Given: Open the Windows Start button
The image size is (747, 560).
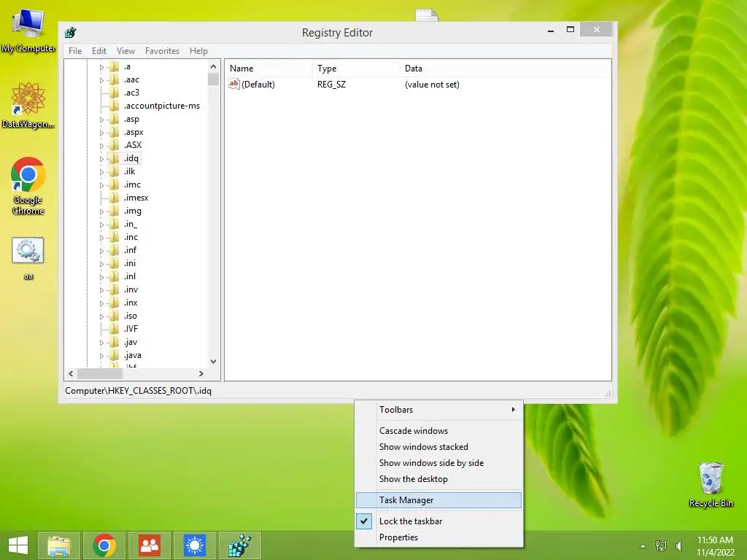Looking at the screenshot, I should click(18, 545).
